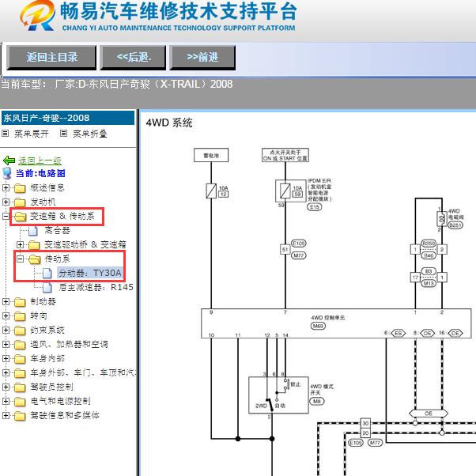
Task: Select 分动器: TY30A tree item
Action: point(90,273)
